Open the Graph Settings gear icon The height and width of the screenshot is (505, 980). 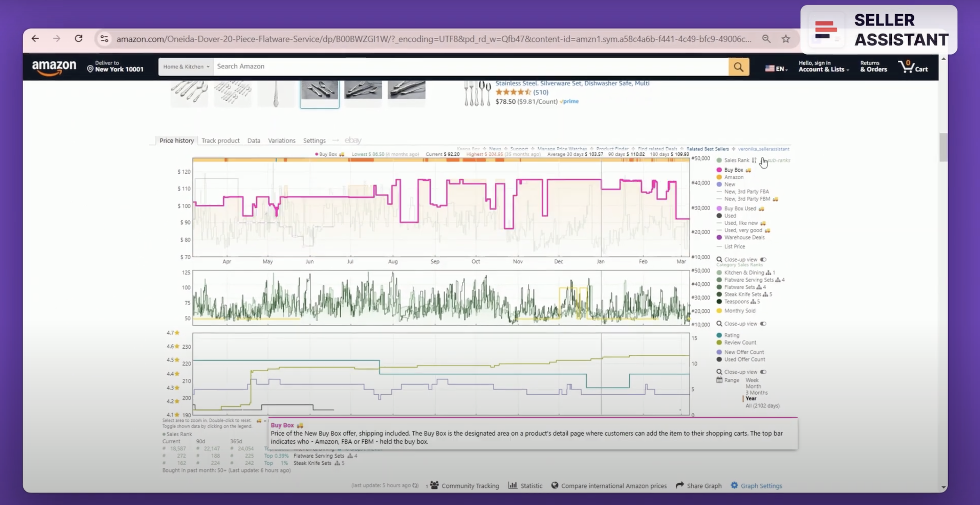(x=734, y=486)
